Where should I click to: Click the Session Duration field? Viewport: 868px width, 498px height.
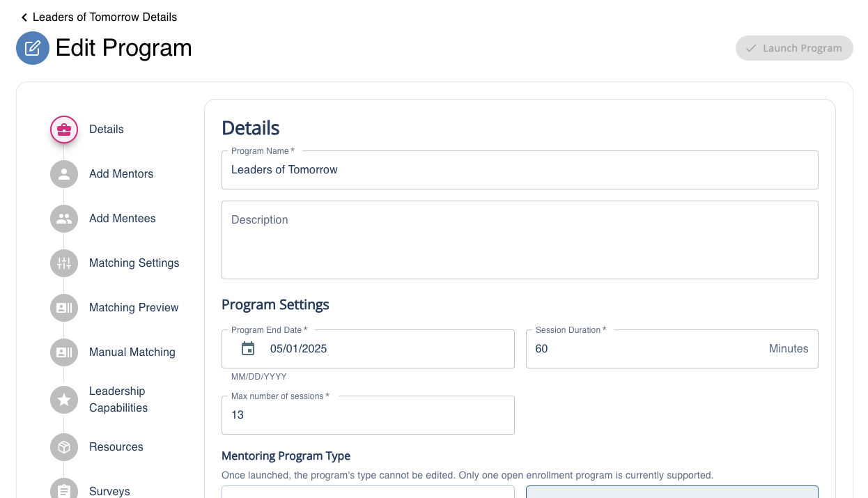pos(648,349)
